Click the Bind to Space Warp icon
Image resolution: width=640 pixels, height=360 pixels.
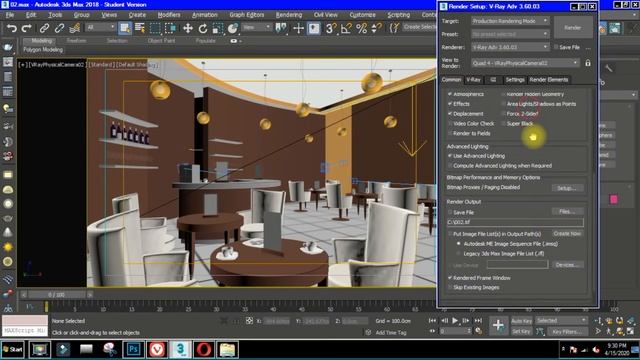click(x=74, y=28)
